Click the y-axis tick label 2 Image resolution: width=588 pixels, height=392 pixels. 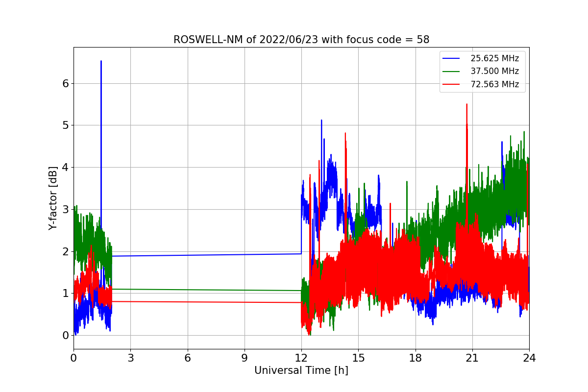[x=65, y=251]
